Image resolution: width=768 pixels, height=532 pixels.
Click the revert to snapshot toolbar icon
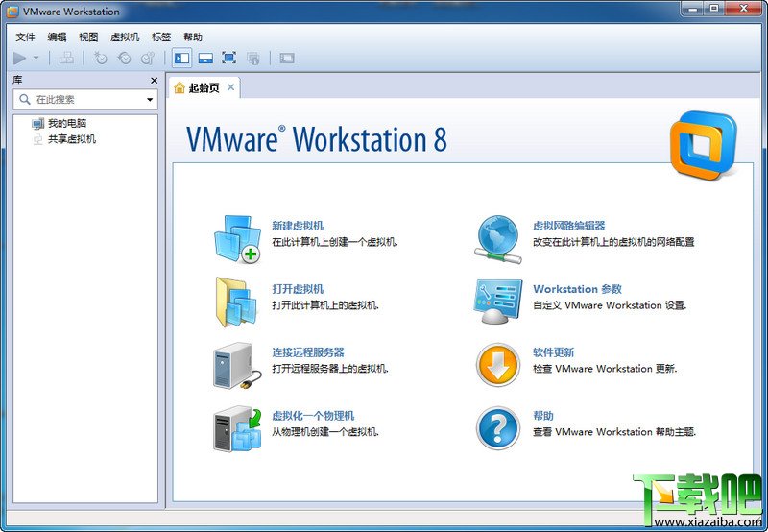coord(125,59)
